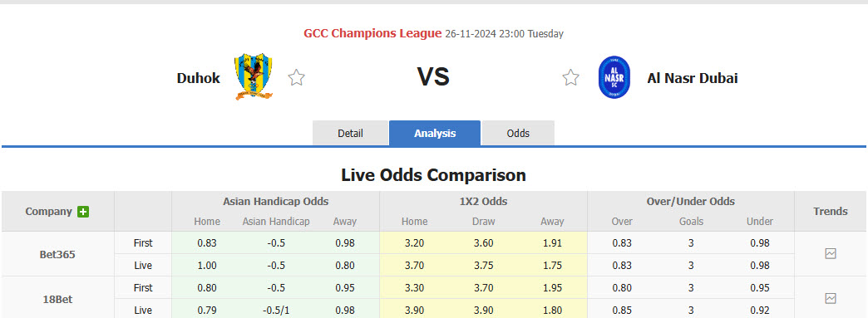
Task: Click the Trends column header
Action: pyautogui.click(x=831, y=211)
